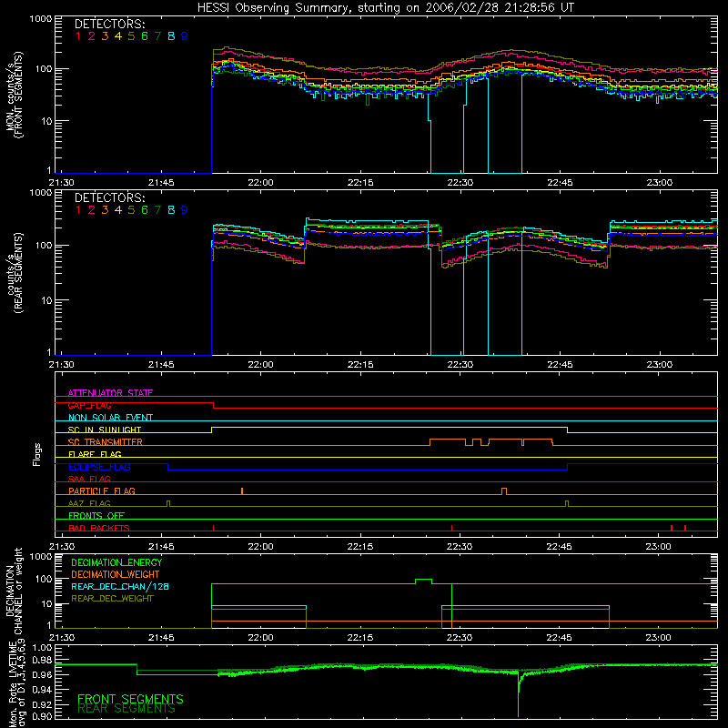Image resolution: width=728 pixels, height=728 pixels.
Task: Click detector 3 legend number in front segments plot
Action: [105, 36]
